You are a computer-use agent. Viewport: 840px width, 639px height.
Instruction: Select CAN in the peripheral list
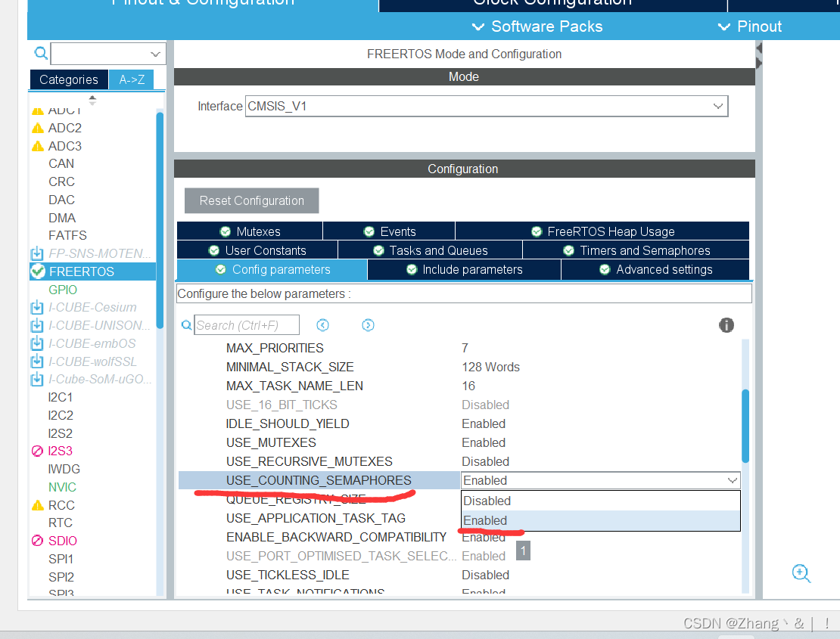(61, 164)
